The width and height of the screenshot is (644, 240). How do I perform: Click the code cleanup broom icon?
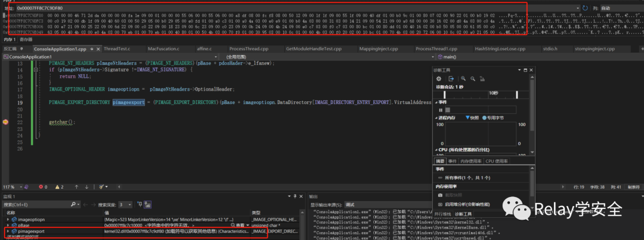tap(101, 187)
